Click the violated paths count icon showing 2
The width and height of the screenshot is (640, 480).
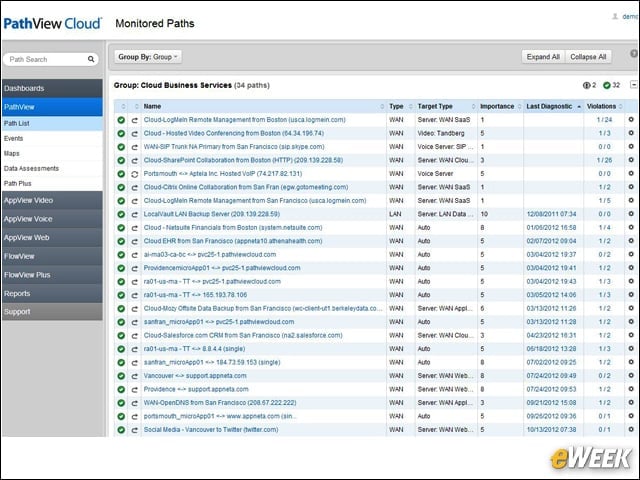pos(587,85)
